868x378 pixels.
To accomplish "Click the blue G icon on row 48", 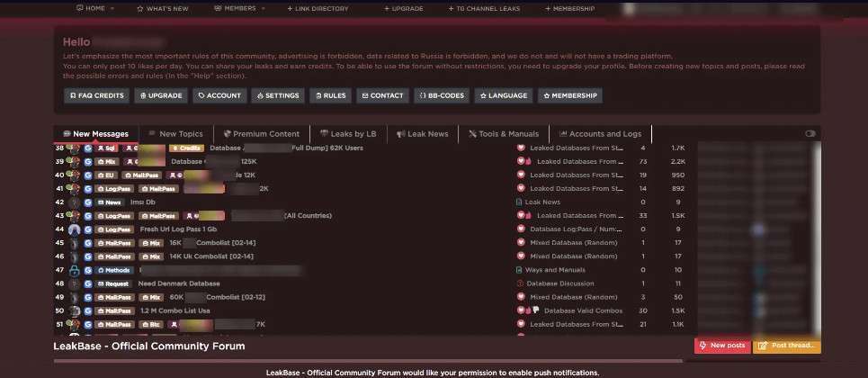I will 88,283.
